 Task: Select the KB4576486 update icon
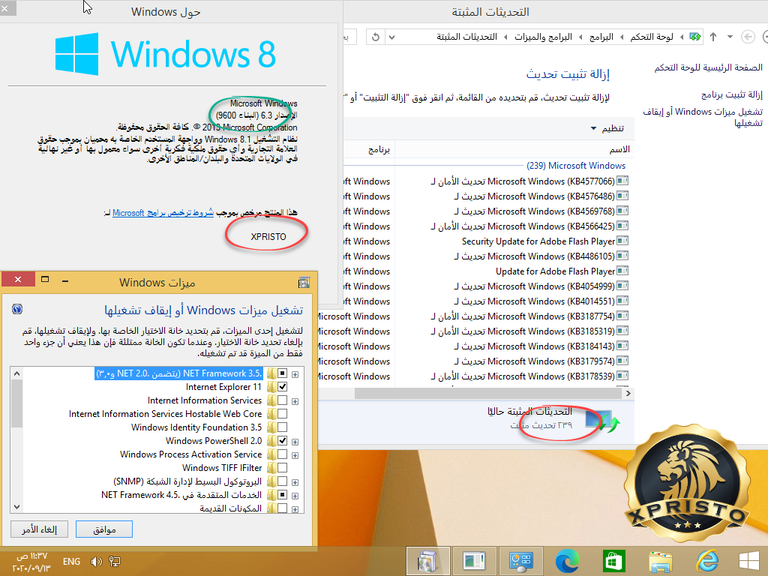point(623,196)
